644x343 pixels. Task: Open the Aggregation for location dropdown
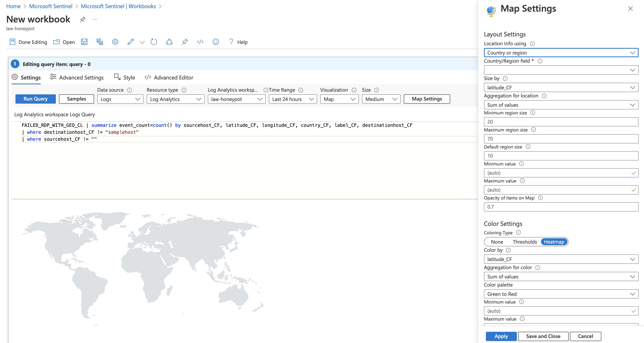click(x=561, y=105)
